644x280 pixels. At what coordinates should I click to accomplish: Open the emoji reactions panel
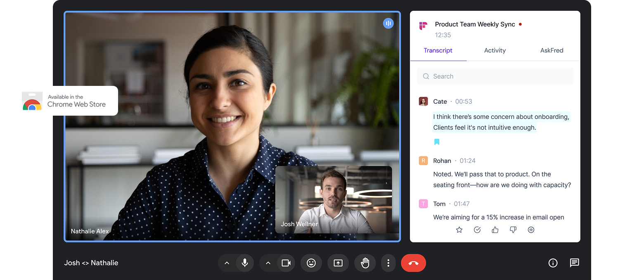311,263
